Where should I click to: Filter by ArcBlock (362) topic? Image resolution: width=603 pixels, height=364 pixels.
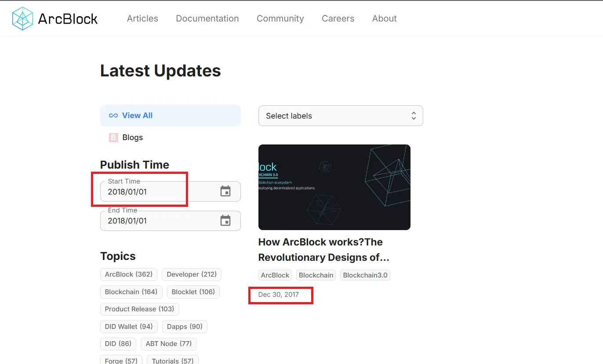[x=129, y=274]
